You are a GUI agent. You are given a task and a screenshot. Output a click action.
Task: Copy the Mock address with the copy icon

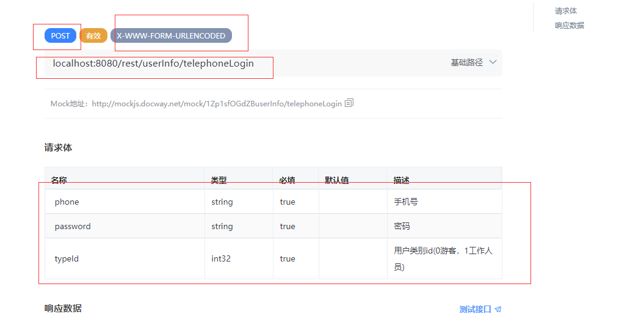tap(349, 103)
